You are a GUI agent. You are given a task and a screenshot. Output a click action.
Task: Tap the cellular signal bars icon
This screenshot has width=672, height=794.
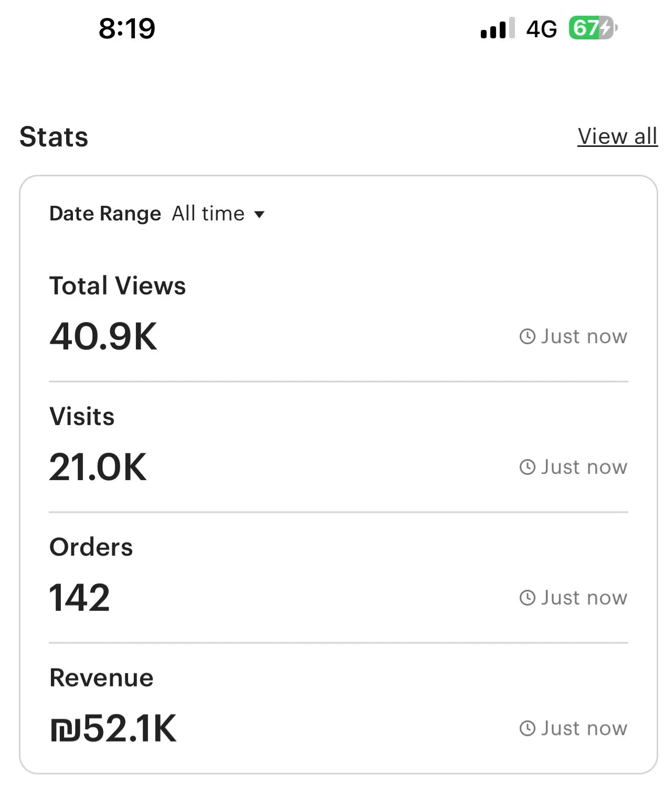[x=497, y=29]
